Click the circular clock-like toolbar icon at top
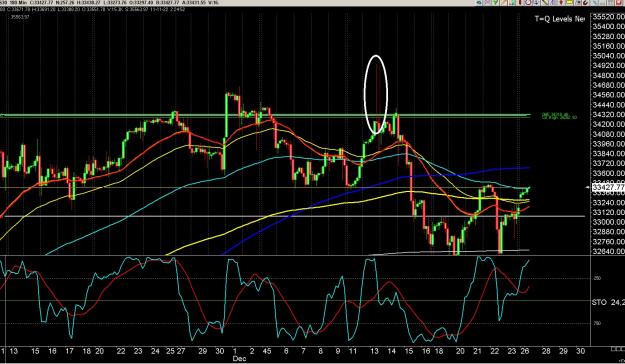Viewport: 625px width, 364px height. coord(528,3)
